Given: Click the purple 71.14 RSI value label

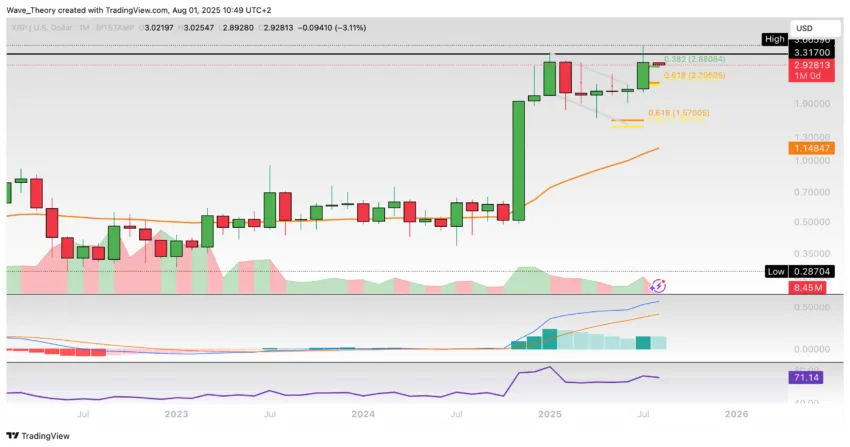Looking at the screenshot, I should (x=806, y=377).
